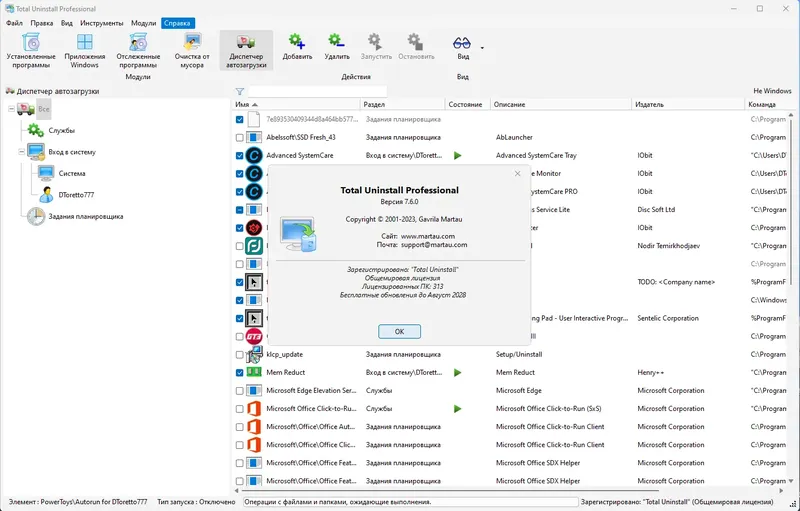Click the Все truck icon in tree
The width and height of the screenshot is (800, 511).
(26, 109)
